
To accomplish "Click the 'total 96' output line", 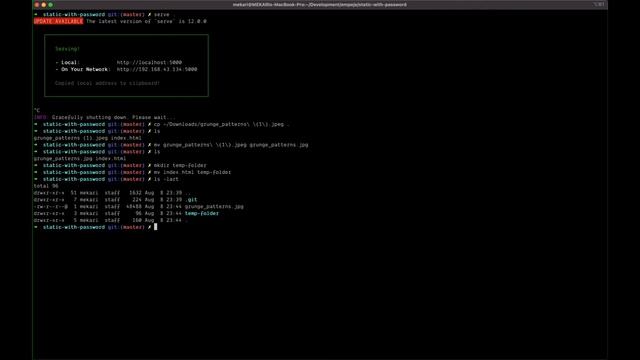I will [46, 186].
